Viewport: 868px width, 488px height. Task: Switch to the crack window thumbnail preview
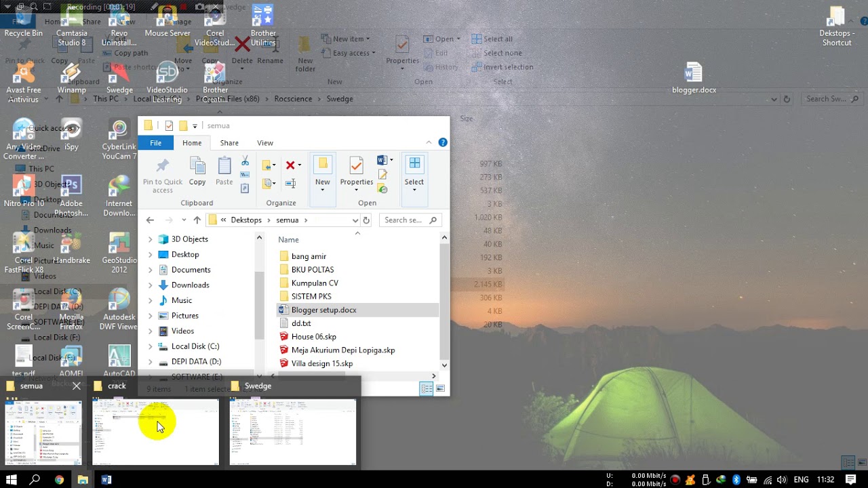pyautogui.click(x=156, y=432)
